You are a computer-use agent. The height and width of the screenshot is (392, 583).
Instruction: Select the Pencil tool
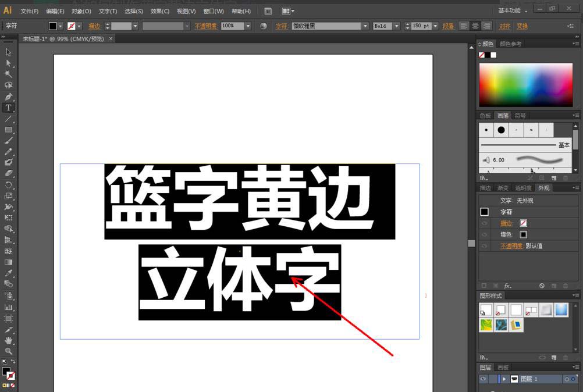[x=8, y=152]
